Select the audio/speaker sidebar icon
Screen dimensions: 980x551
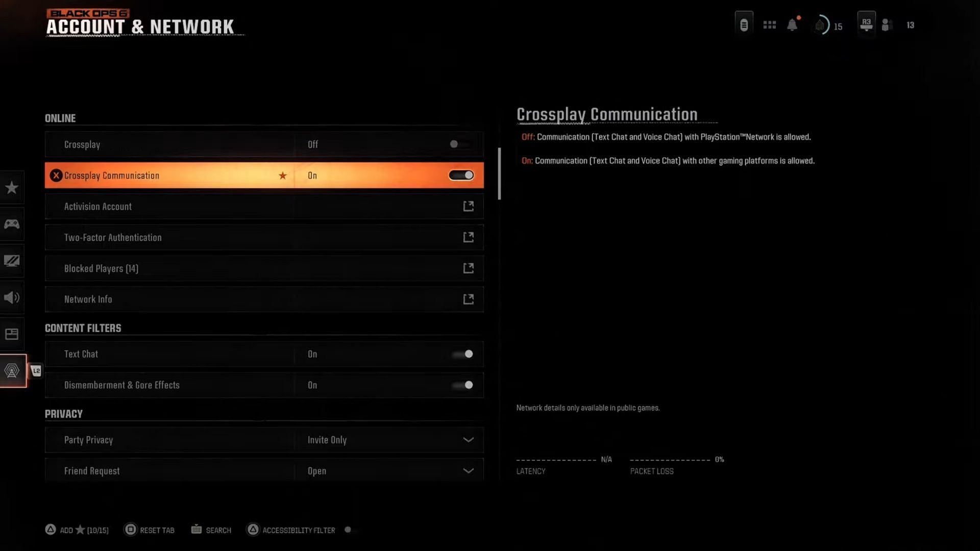11,297
